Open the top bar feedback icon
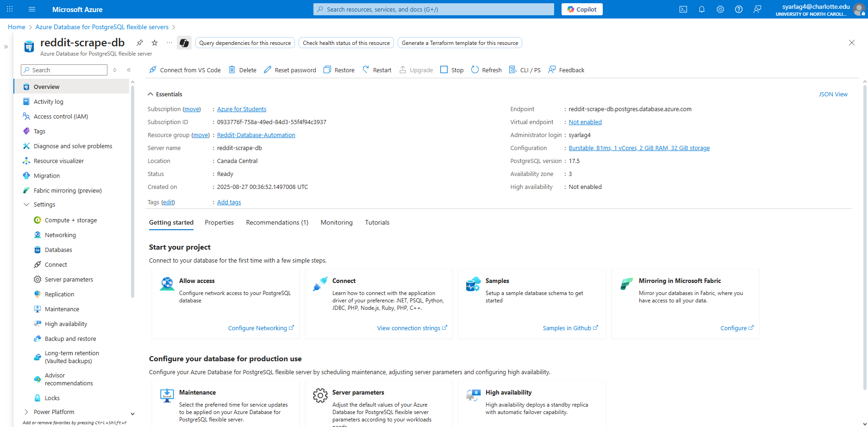Viewport: 868px width, 427px height. 757,9
